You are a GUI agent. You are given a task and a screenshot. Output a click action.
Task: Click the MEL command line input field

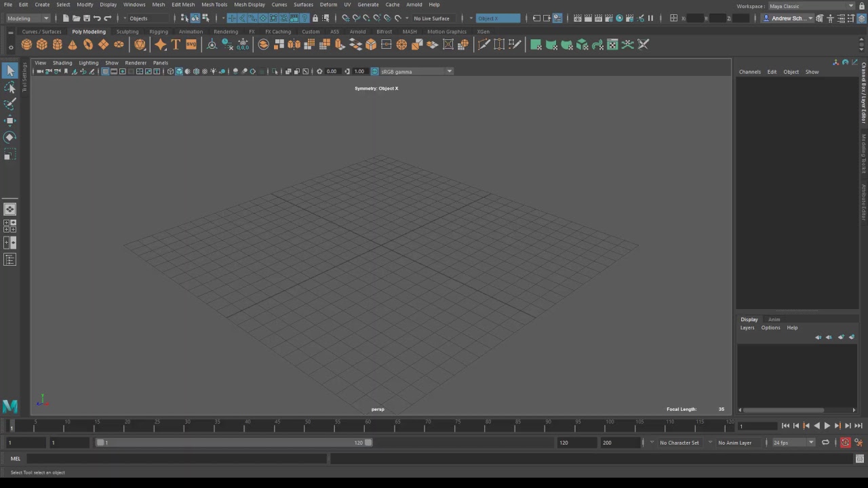tap(176, 459)
